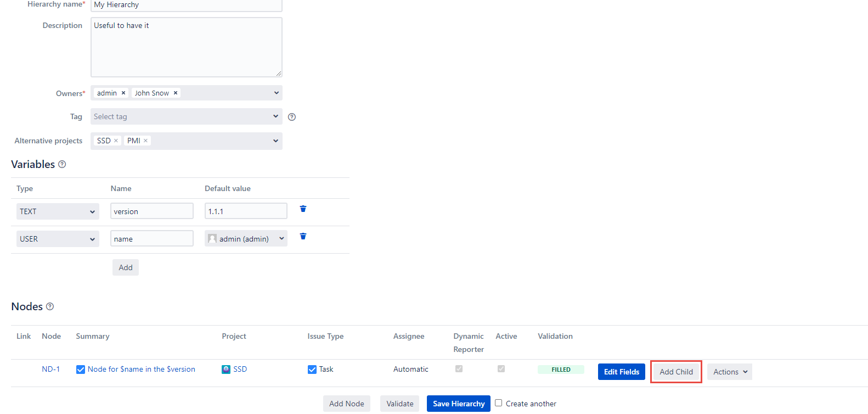The width and height of the screenshot is (868, 414).
Task: Click the Nodes help question icon
Action: point(50,306)
